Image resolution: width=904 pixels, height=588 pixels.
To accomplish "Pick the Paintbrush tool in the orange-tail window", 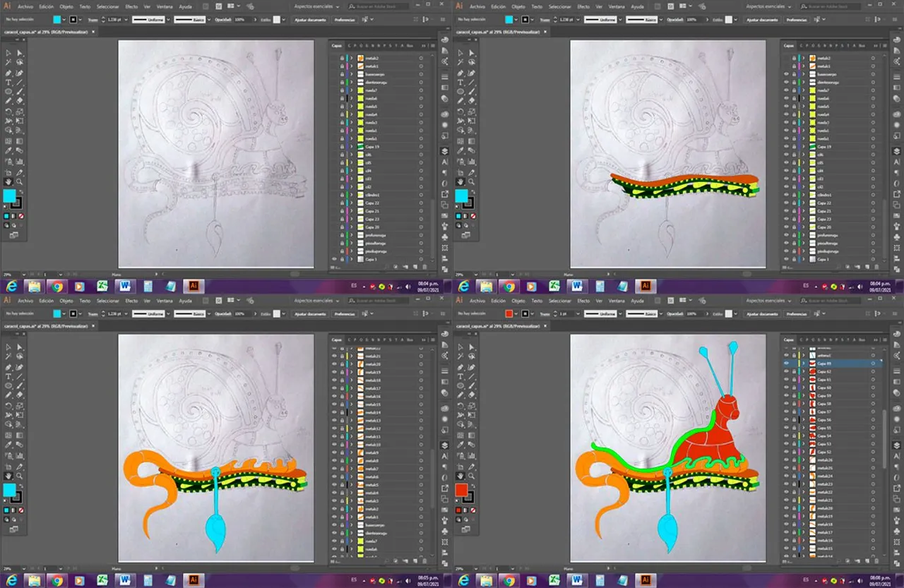I will point(19,386).
